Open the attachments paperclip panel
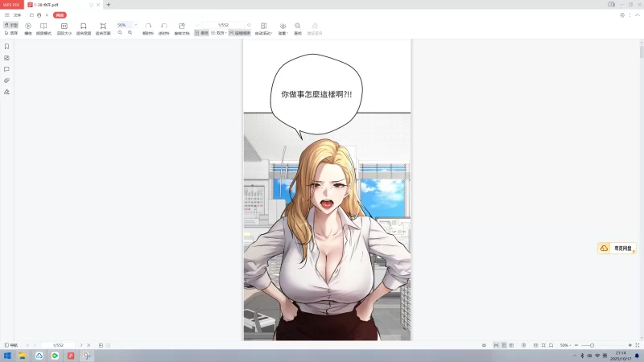Image resolution: width=644 pixels, height=362 pixels. coord(6,80)
